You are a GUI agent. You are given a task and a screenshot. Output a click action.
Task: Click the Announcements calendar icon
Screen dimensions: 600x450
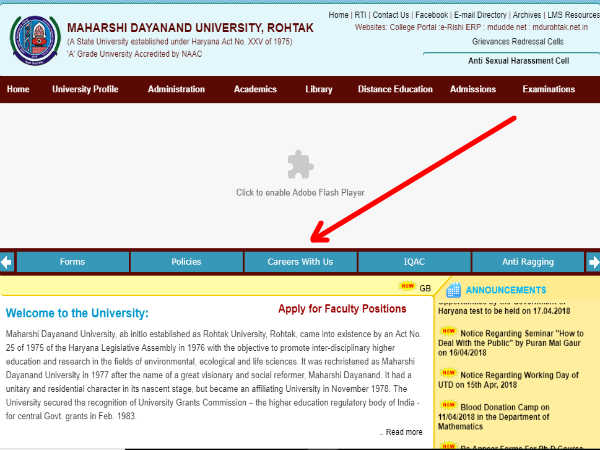(453, 290)
